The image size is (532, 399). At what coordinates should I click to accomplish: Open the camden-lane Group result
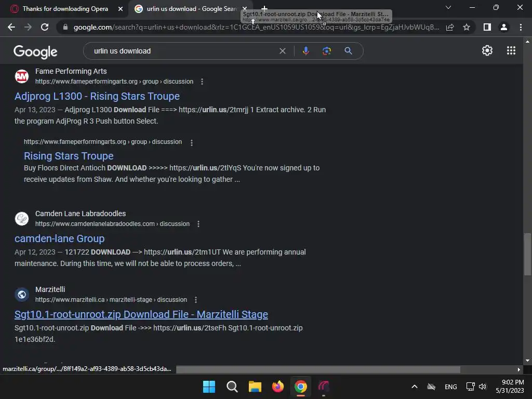pos(59,238)
